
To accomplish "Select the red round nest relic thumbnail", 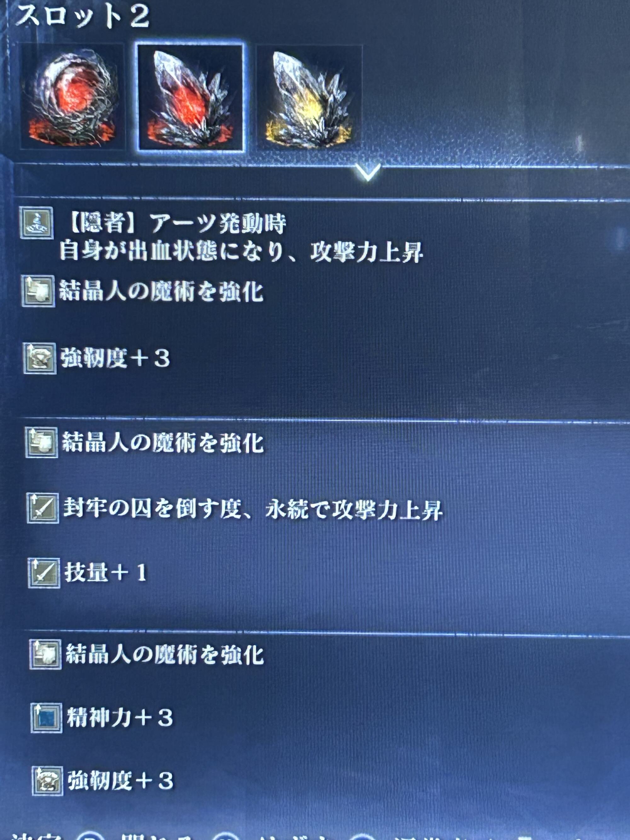I will pos(72,97).
